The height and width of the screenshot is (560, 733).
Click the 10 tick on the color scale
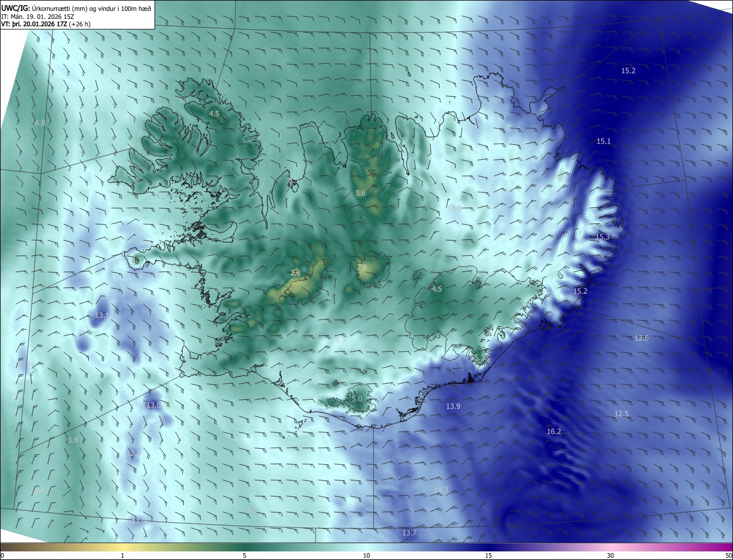[x=366, y=555]
